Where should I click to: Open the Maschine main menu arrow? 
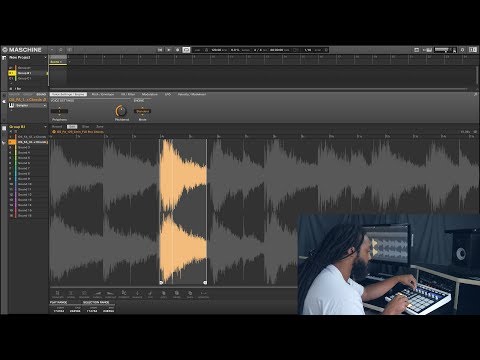52,50
